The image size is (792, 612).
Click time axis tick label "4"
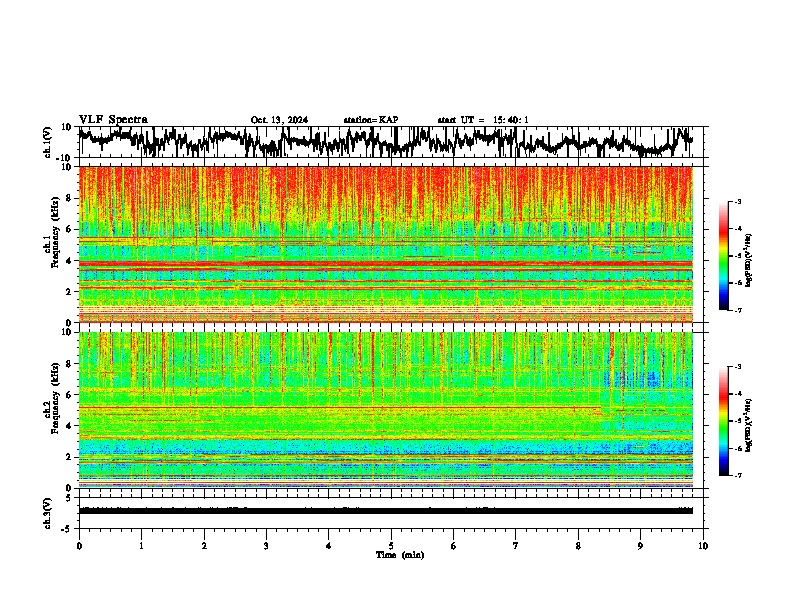point(329,546)
